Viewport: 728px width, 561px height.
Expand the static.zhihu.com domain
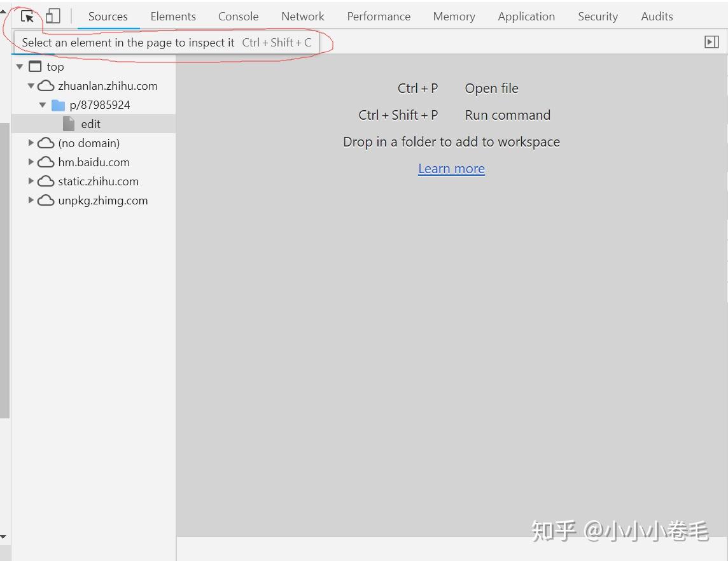coord(31,181)
